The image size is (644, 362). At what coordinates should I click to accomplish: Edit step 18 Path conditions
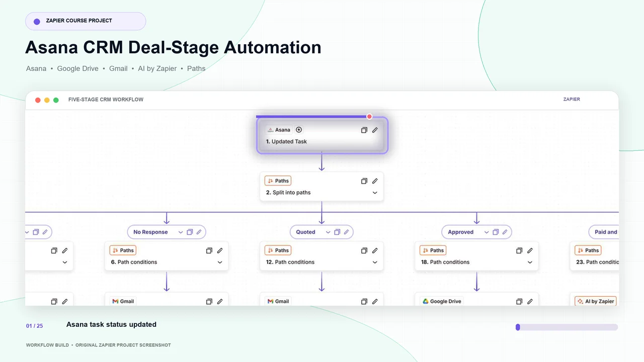point(530,250)
